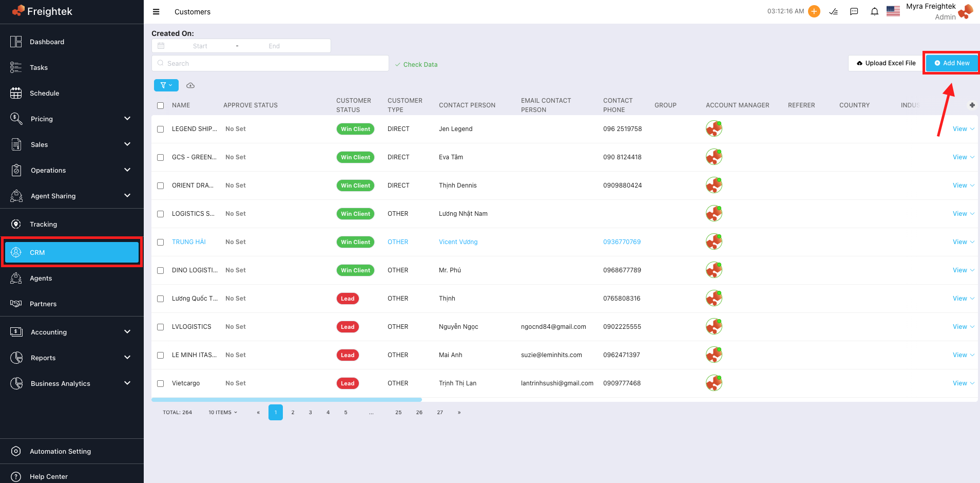
Task: Click the next page arrow
Action: click(459, 413)
